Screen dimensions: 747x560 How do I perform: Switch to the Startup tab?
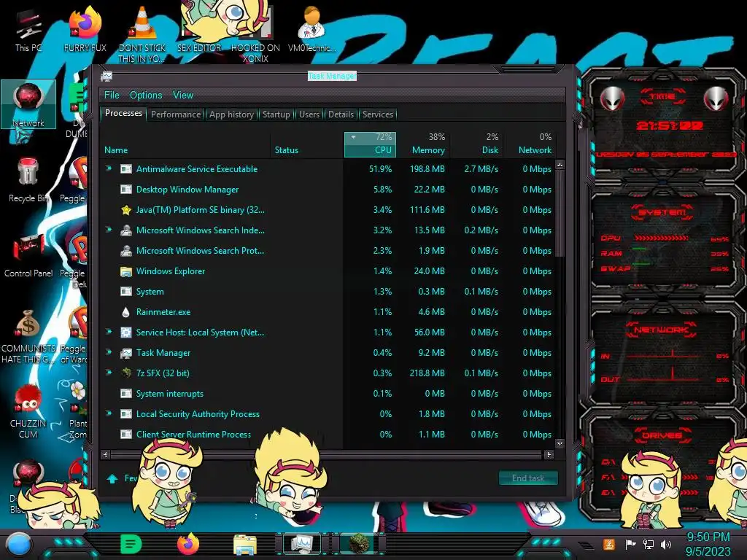coord(276,114)
